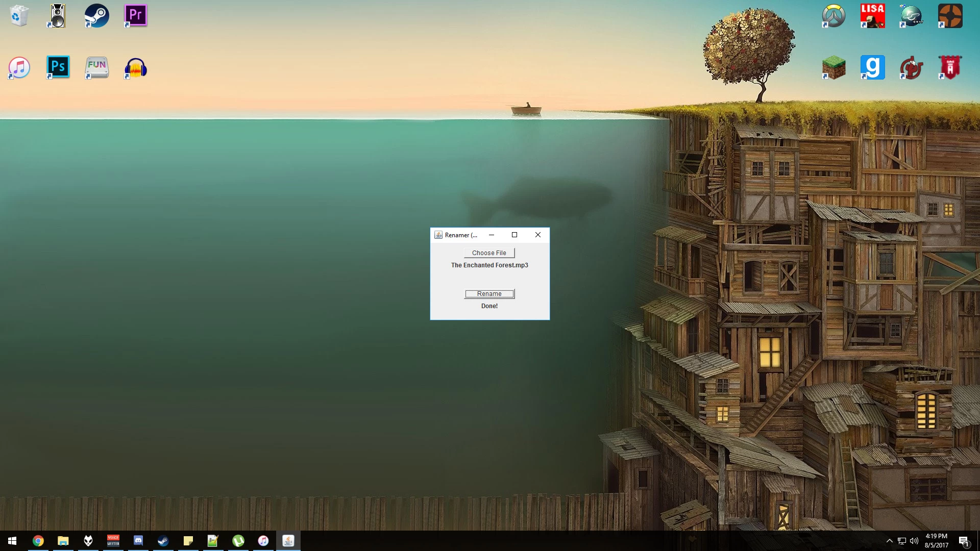Open Notepad++ from the taskbar

click(x=213, y=541)
